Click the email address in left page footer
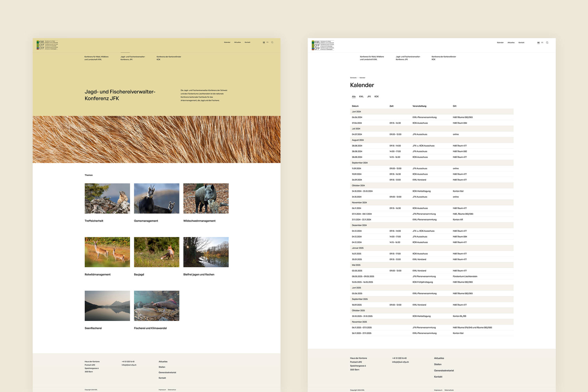Image resolution: width=588 pixels, height=392 pixels. pos(129,365)
